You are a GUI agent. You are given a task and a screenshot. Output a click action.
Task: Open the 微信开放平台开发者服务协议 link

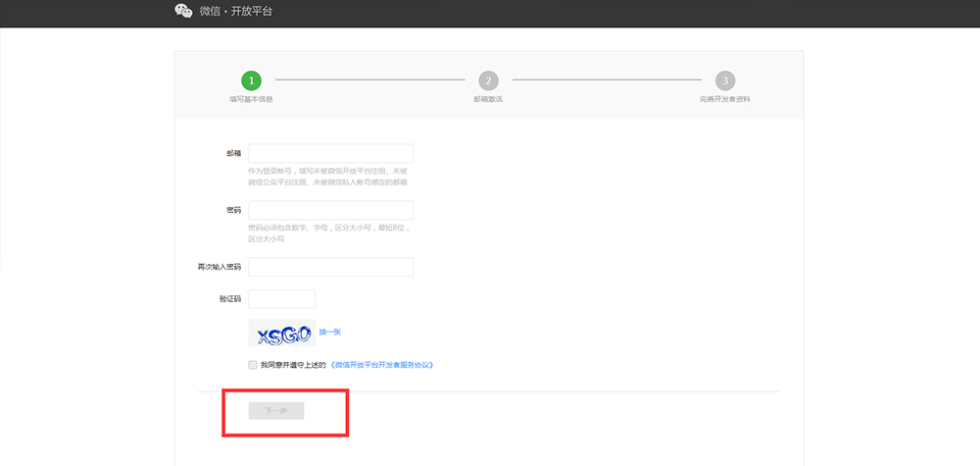coord(380,364)
